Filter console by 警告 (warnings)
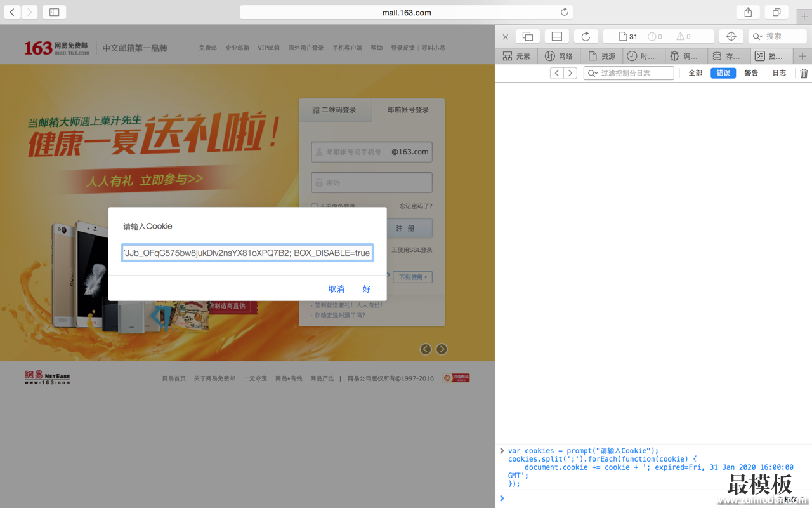The width and height of the screenshot is (812, 508). pos(751,73)
